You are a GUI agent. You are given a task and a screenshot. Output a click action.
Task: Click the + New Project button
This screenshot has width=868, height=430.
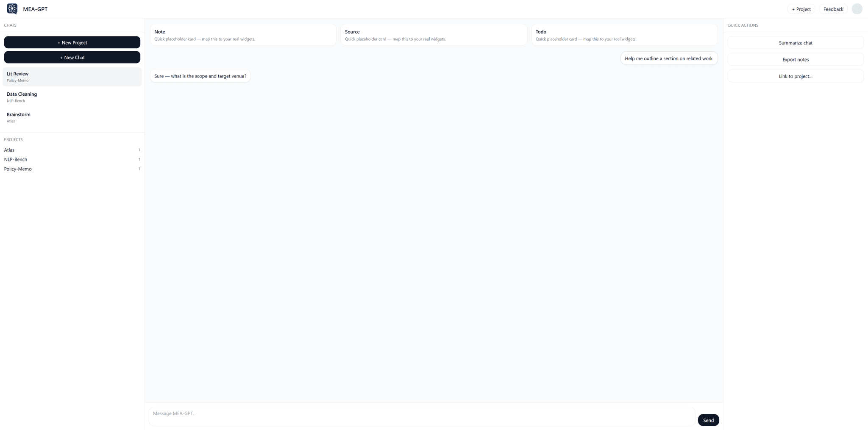[72, 42]
